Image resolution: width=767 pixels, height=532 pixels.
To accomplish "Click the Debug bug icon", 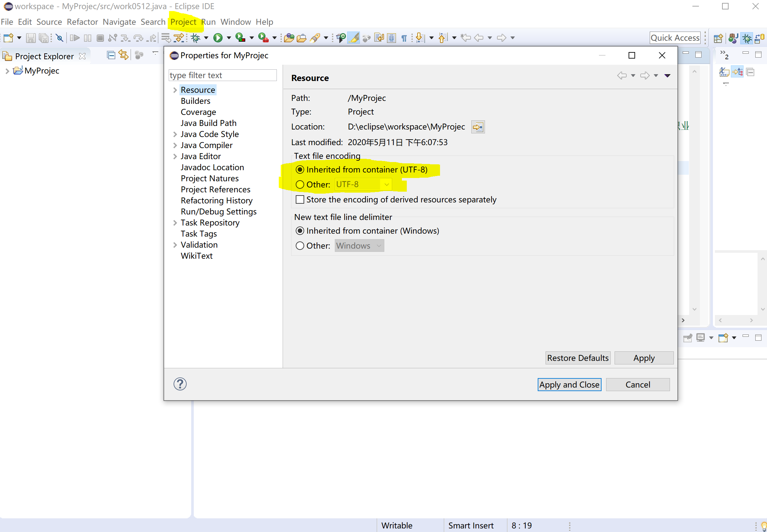I will click(x=196, y=38).
